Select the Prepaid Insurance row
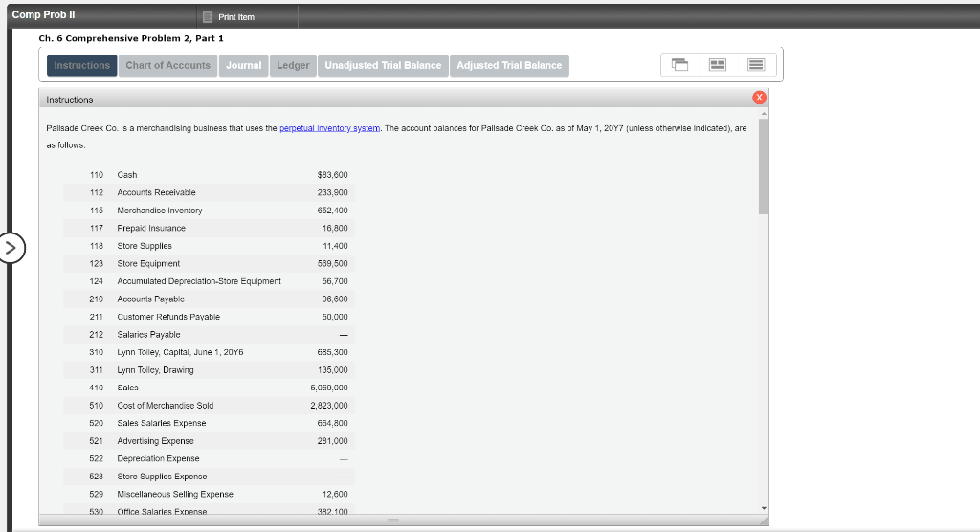 click(209, 228)
